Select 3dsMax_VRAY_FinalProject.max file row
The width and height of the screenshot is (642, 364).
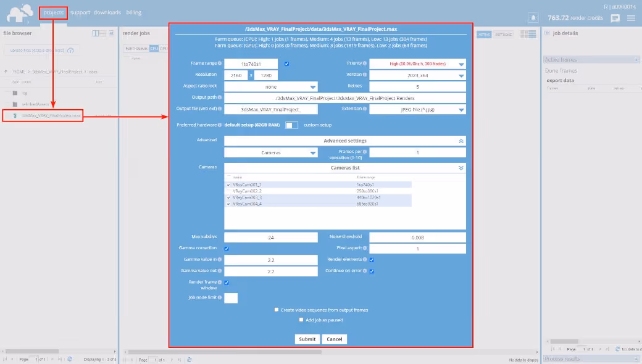43,116
